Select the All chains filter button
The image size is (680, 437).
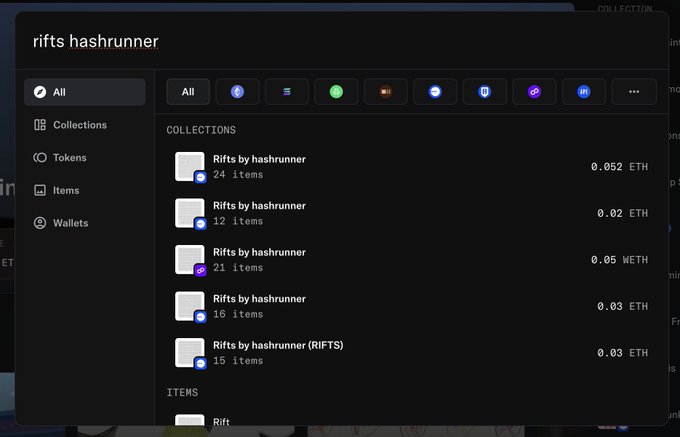point(188,91)
